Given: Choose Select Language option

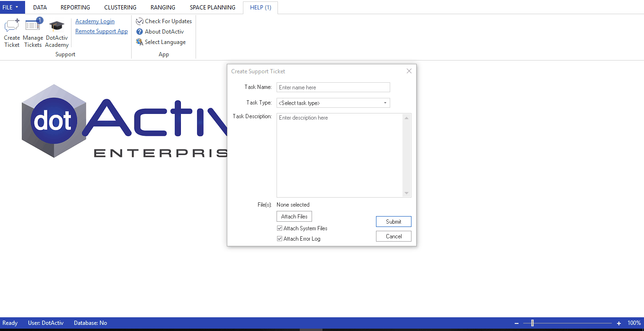Looking at the screenshot, I should point(161,42).
